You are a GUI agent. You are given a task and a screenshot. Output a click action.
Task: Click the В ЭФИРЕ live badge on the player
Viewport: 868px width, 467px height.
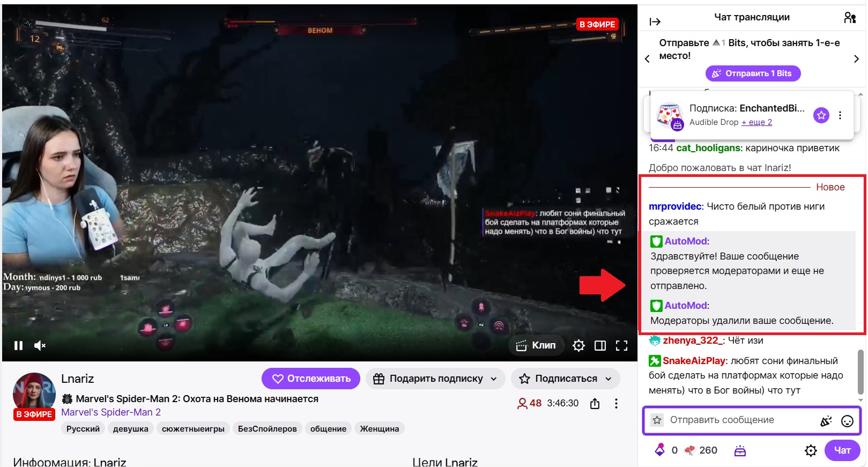[597, 25]
